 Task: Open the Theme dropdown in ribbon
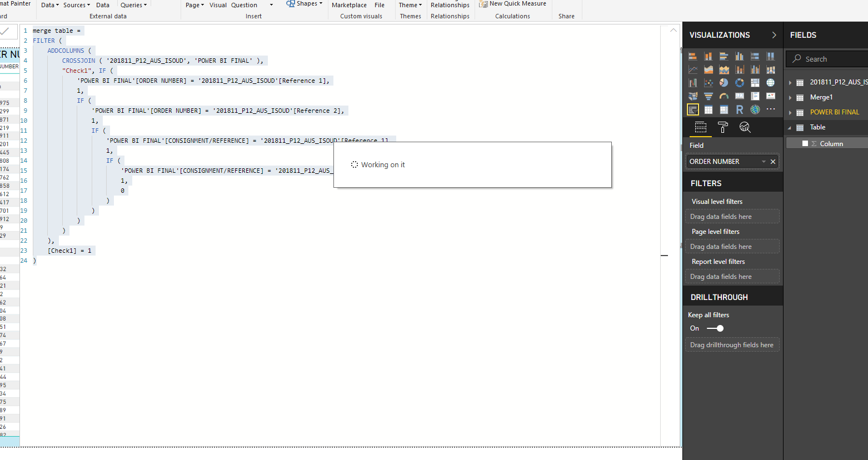(410, 5)
